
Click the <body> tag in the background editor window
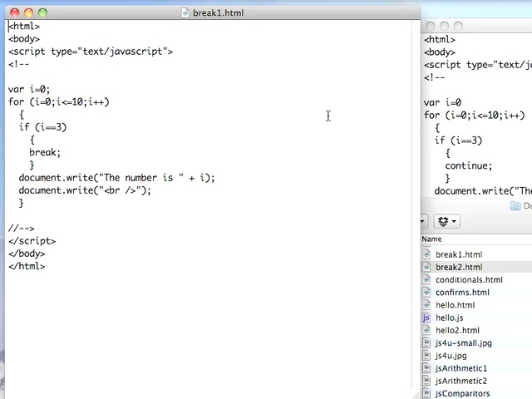click(440, 52)
